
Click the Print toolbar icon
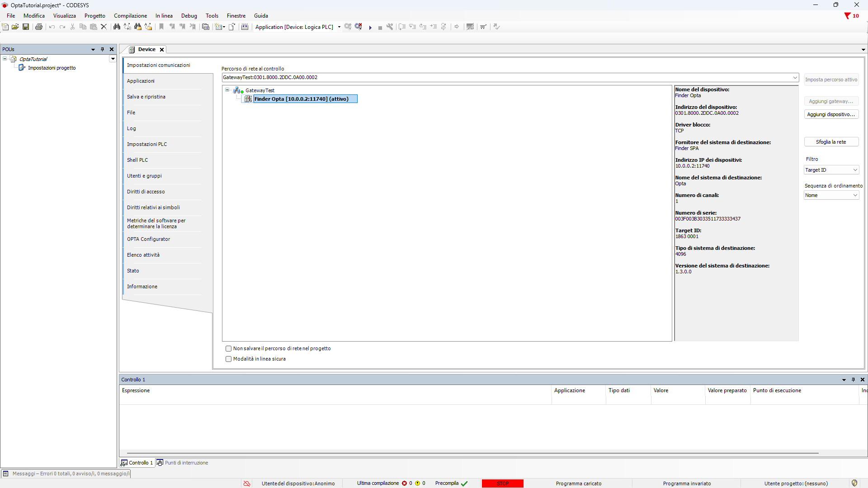point(39,27)
